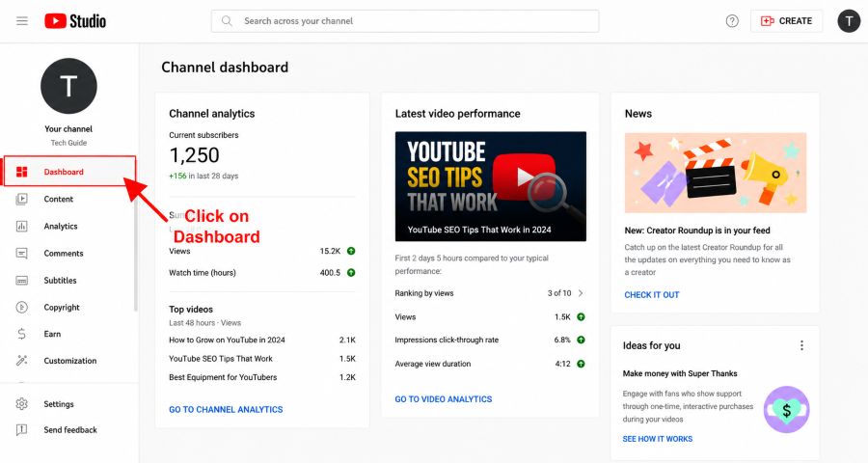868x463 pixels.
Task: Click the 1,250 subscribers count
Action: (194, 155)
